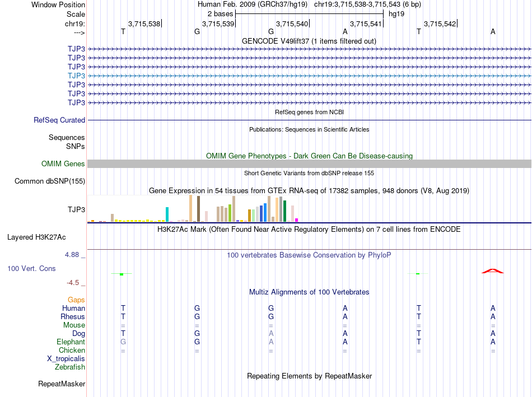532x397 pixels.
Task: Click the dark brown bar in GTEx chart
Action: pyautogui.click(x=198, y=209)
